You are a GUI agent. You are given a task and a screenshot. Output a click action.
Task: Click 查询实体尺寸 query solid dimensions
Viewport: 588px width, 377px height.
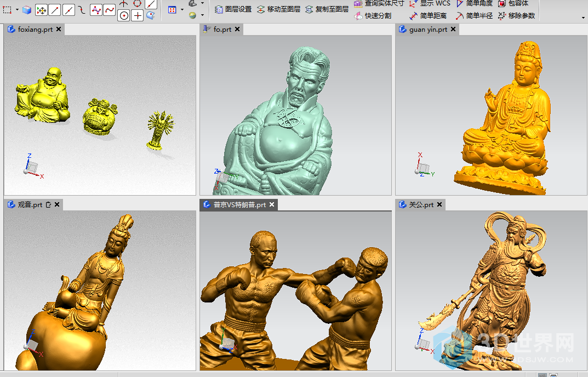click(379, 3)
